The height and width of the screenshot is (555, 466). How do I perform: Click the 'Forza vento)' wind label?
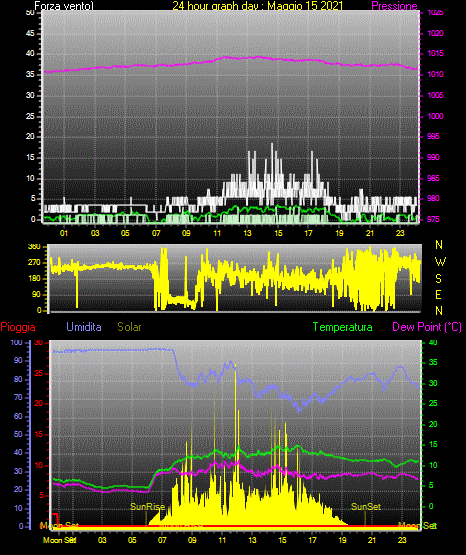pos(64,6)
